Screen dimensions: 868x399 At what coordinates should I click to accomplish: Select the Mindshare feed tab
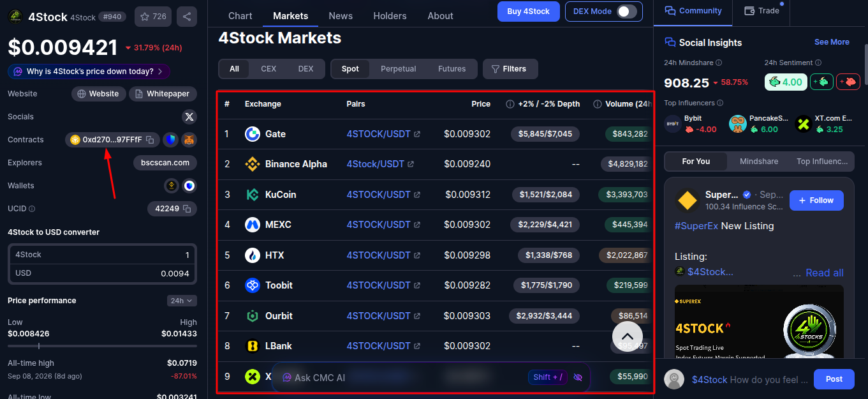coord(759,162)
